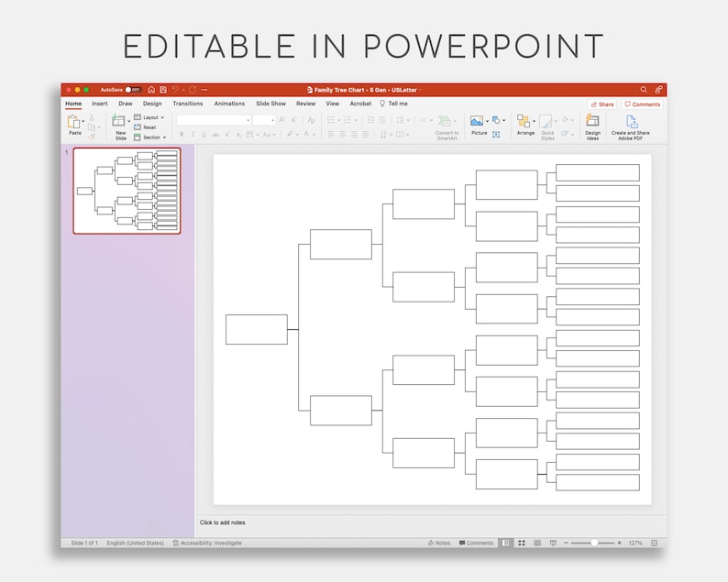The image size is (728, 582).
Task: Open the Animations tab
Action: click(x=229, y=104)
